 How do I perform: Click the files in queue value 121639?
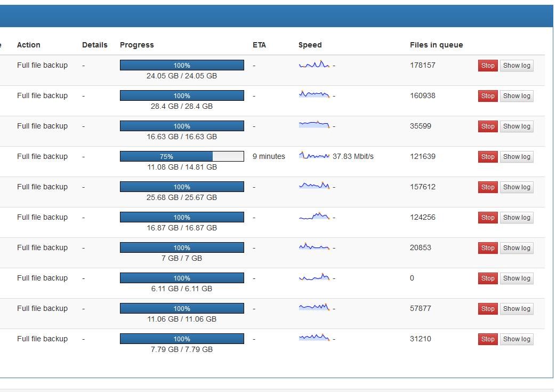423,156
